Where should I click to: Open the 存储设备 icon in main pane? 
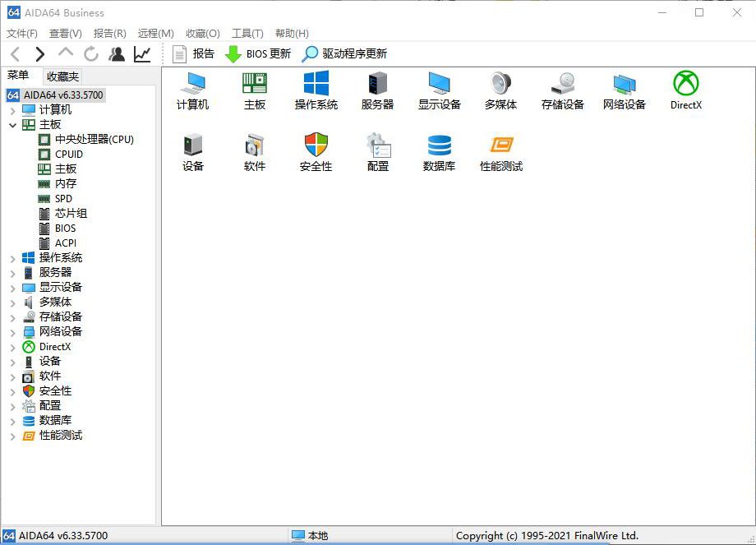[x=563, y=90]
